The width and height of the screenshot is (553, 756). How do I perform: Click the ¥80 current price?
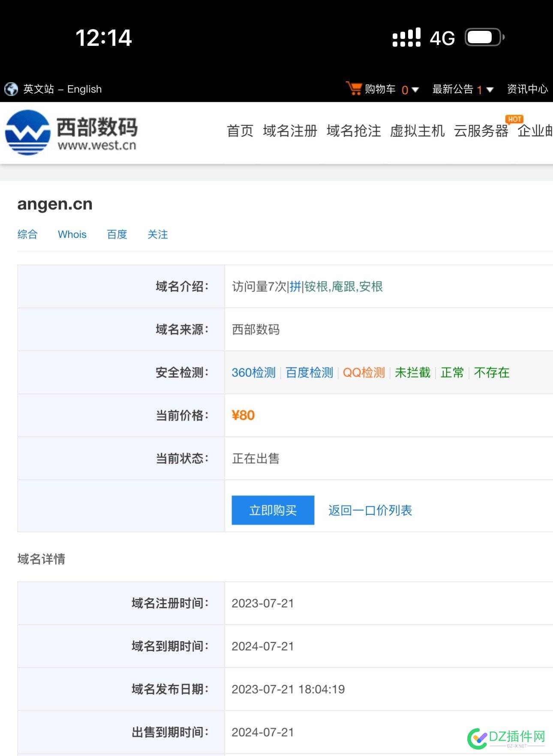(x=243, y=415)
